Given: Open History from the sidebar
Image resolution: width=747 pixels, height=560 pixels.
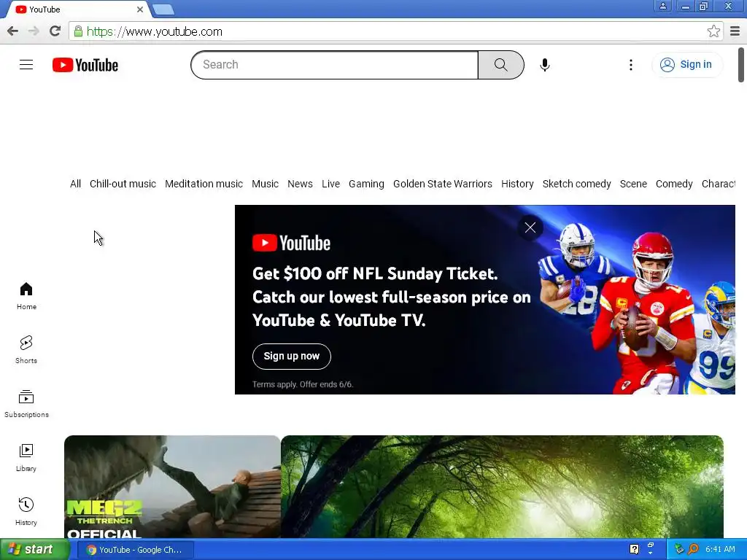Looking at the screenshot, I should 26,511.
